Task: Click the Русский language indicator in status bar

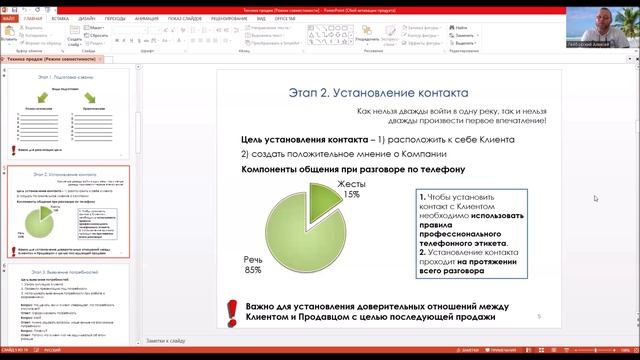Action: click(x=52, y=350)
